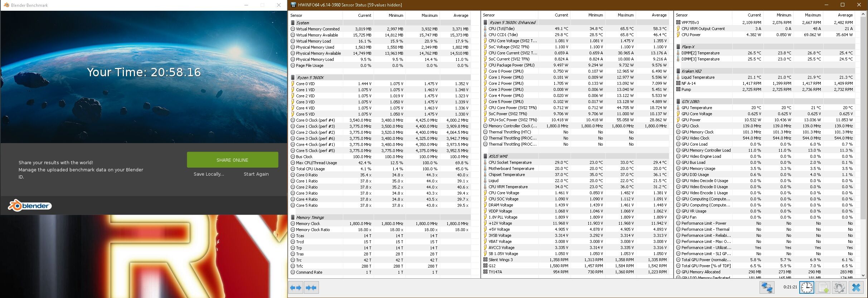Open the remote network monitoring button
The width and height of the screenshot is (868, 298).
click(x=767, y=288)
